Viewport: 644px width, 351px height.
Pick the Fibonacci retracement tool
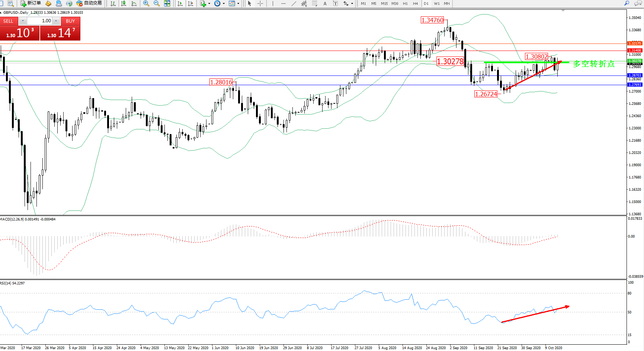(314, 3)
